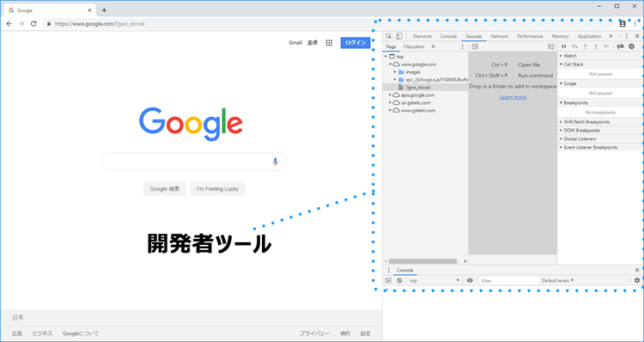The height and width of the screenshot is (342, 644).
Task: Click the Google 検索 button
Action: point(164,189)
